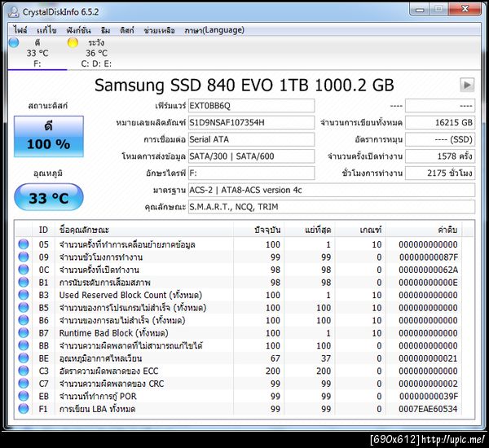The height and width of the screenshot is (448, 489).
Task: Click the total host writes value 16215 GB
Action: [x=440, y=122]
